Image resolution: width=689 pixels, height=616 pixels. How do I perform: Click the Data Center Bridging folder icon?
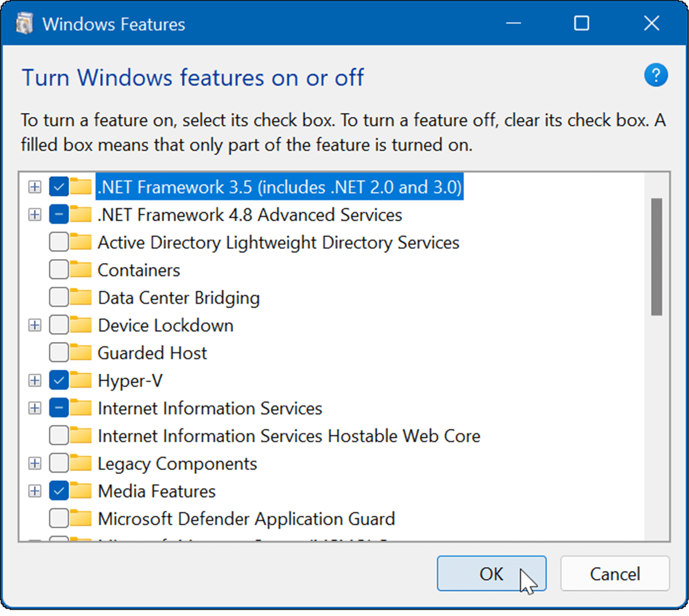pos(81,297)
